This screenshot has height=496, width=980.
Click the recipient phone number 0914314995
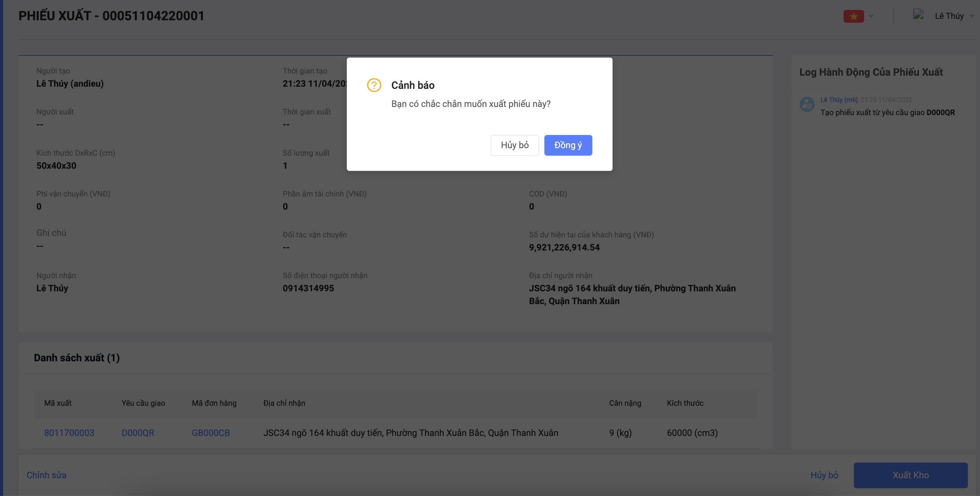tap(308, 288)
